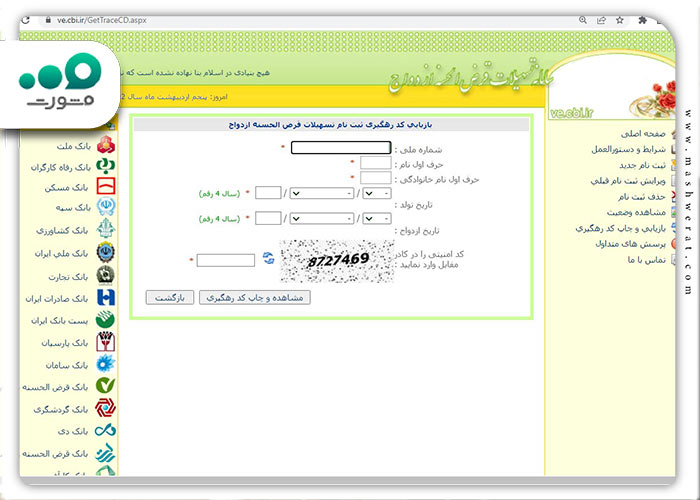Click the بانک گردشگری link text
This screenshot has width=700, height=500.
tap(61, 409)
